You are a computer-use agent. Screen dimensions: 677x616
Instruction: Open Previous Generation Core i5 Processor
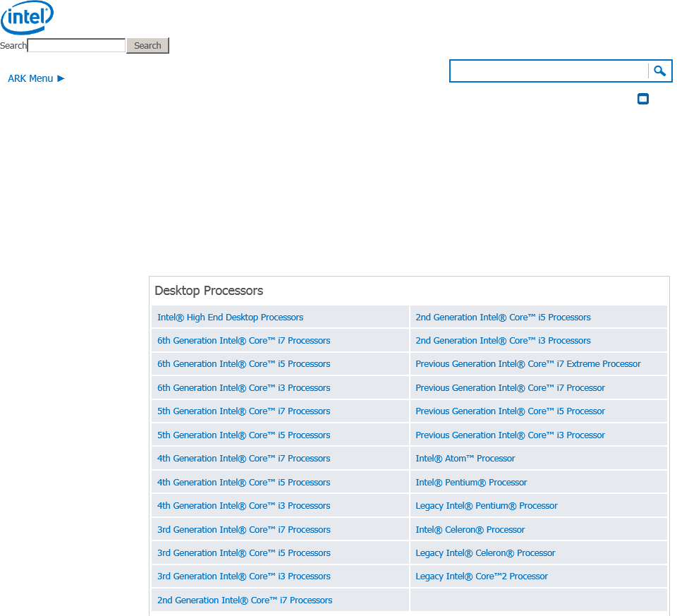tap(510, 411)
